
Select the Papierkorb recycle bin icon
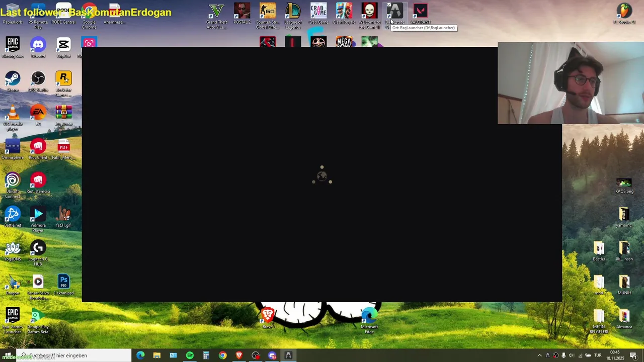(13, 14)
